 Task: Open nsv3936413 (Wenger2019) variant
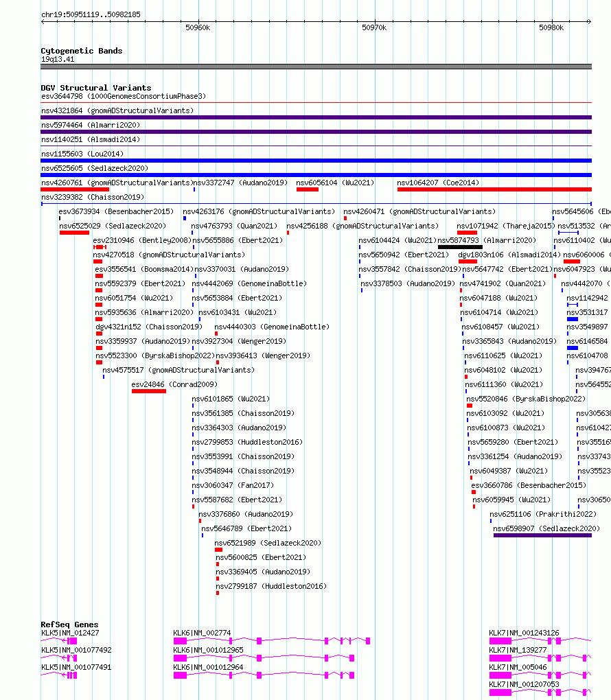click(x=263, y=355)
